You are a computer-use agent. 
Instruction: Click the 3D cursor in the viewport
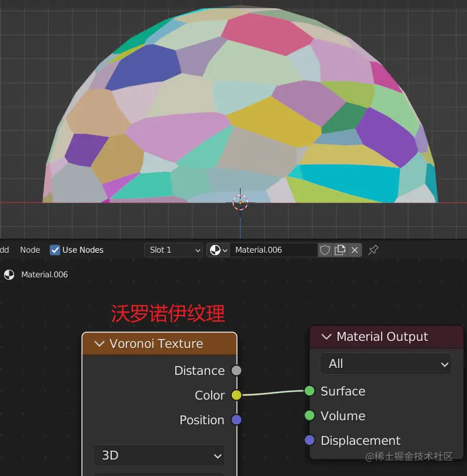pos(240,203)
